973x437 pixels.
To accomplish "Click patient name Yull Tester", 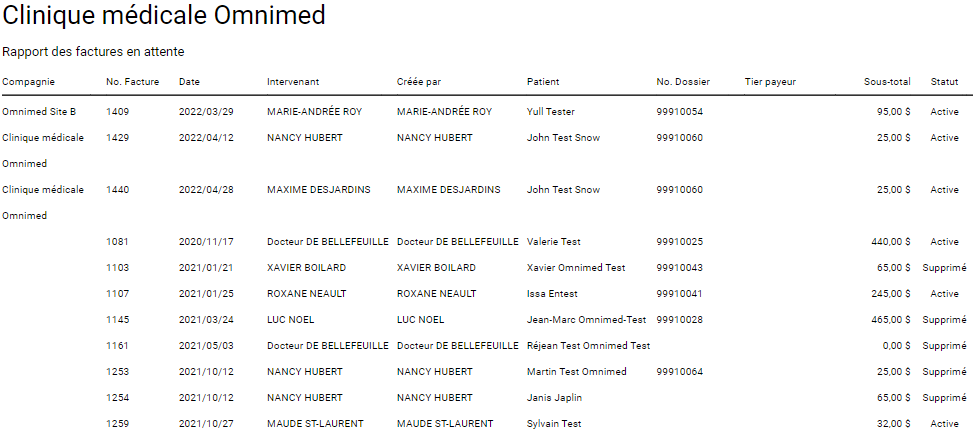I will tap(550, 112).
